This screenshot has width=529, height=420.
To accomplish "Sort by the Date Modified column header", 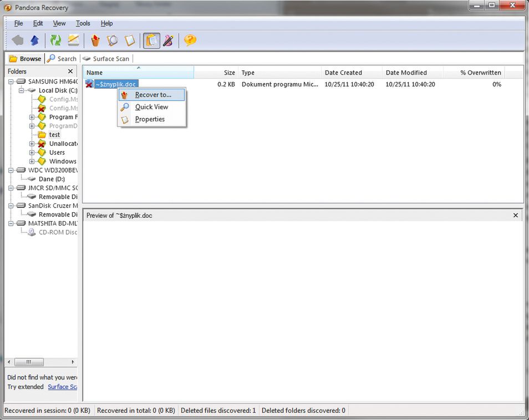I will [x=413, y=73].
